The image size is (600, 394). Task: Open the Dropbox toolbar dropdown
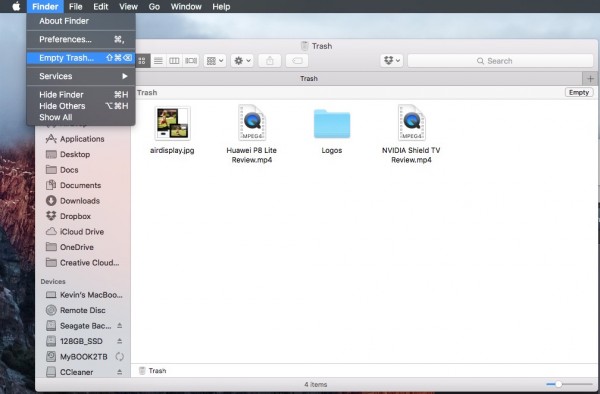coord(392,61)
